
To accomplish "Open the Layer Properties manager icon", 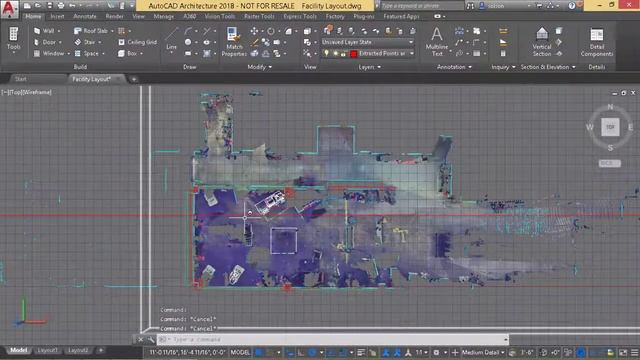I will coord(328,30).
